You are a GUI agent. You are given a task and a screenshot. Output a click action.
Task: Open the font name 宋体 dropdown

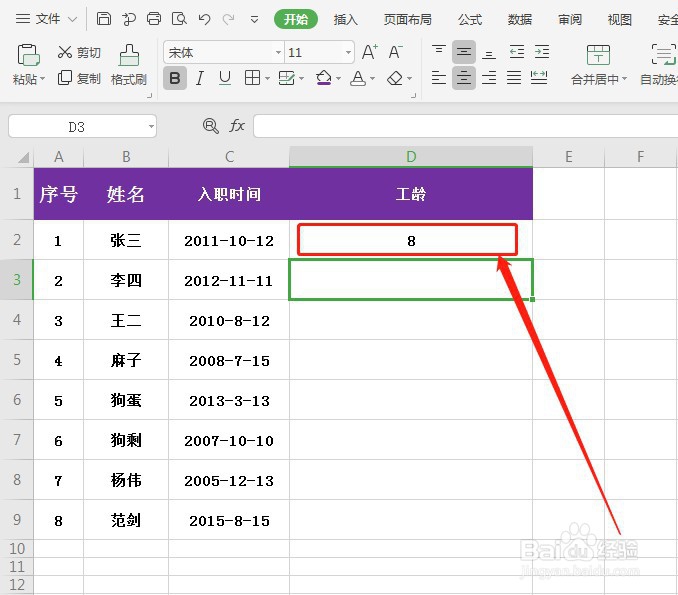(278, 53)
